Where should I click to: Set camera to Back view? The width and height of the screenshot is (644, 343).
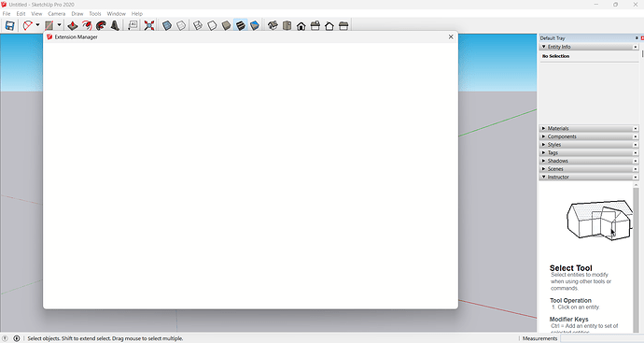point(329,25)
